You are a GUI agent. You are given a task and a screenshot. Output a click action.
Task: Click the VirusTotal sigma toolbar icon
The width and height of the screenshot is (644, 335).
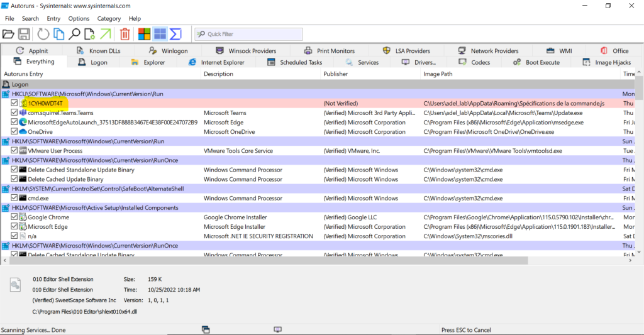point(175,34)
